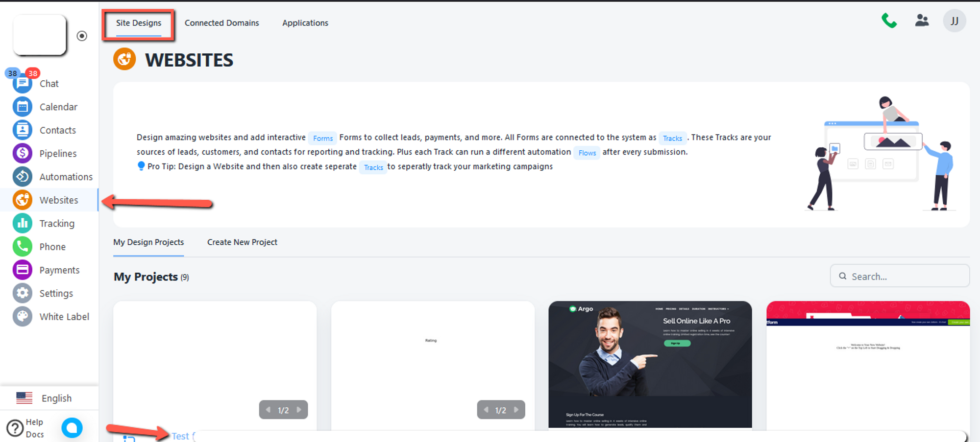Switch to the Connected Domains tab

221,23
